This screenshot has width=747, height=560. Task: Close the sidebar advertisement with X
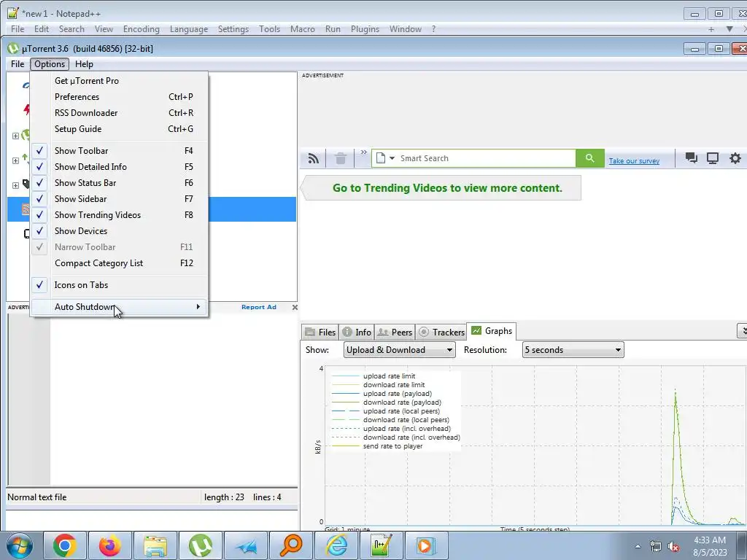[295, 307]
